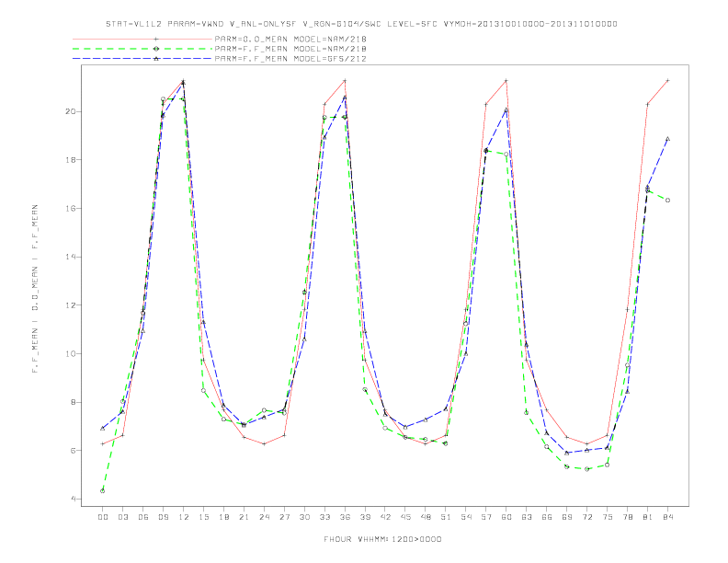Click x-axis forecast hour label 45

point(405,517)
